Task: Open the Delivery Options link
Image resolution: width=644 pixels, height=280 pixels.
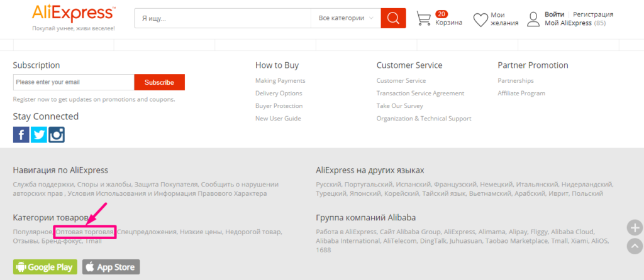Action: (279, 93)
